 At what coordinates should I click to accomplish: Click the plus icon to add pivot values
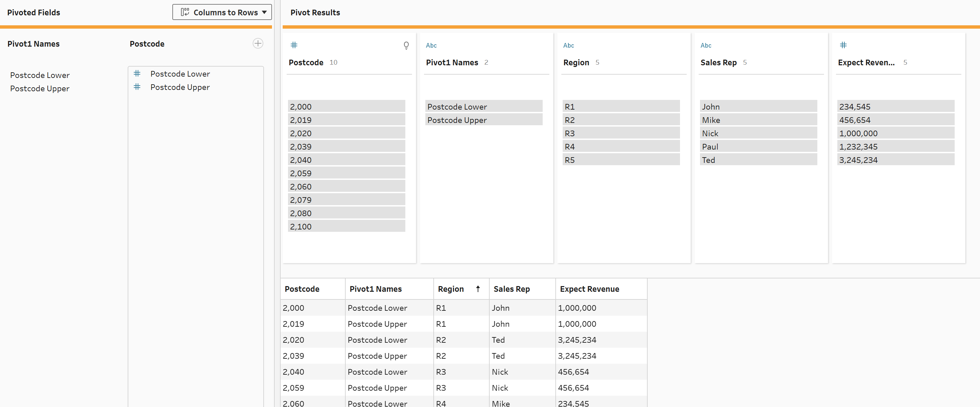point(258,43)
